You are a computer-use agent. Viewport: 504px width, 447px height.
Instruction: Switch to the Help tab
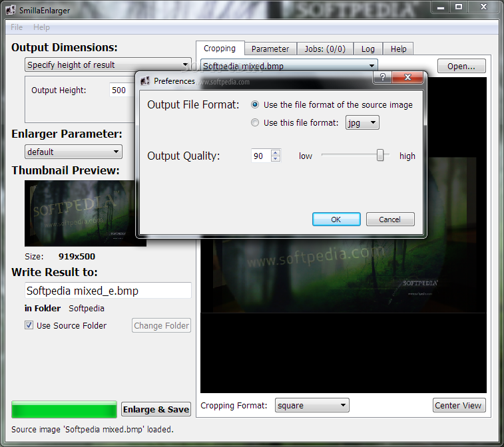[399, 49]
